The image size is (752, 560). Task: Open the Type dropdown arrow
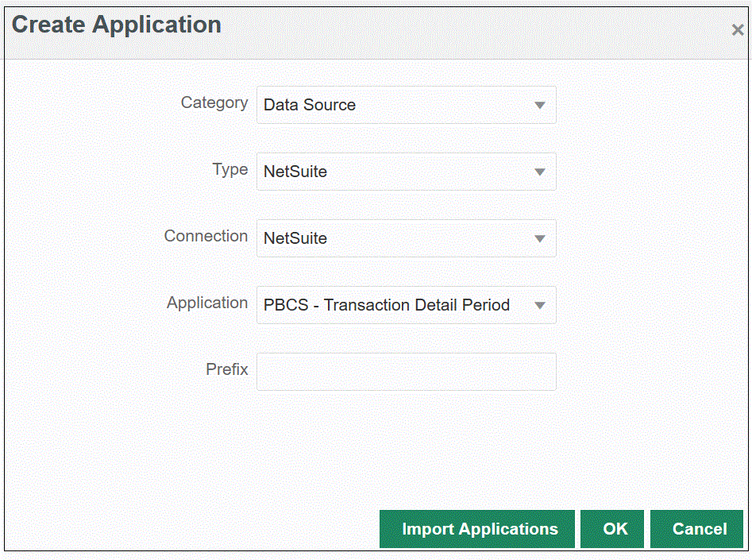pos(540,172)
